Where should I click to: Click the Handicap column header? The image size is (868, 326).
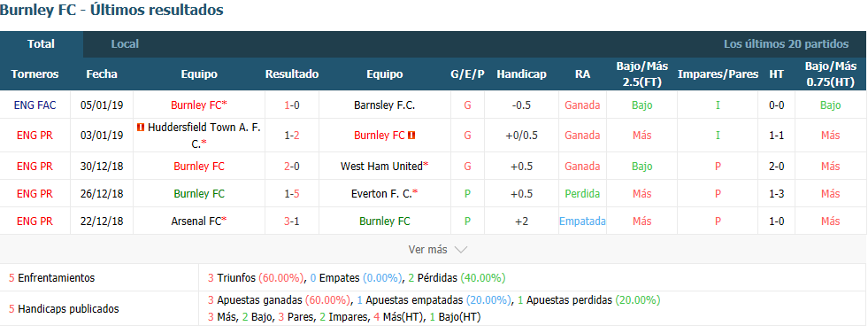521,74
